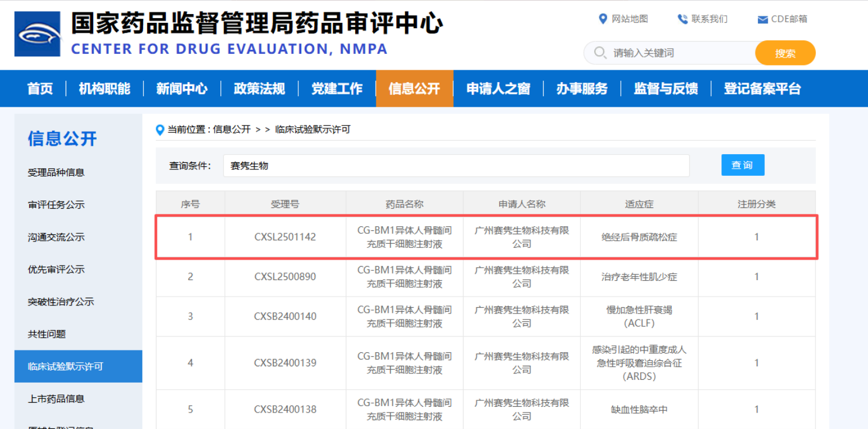Image resolution: width=868 pixels, height=429 pixels.
Task: Click the site map location pin icon
Action: click(603, 19)
